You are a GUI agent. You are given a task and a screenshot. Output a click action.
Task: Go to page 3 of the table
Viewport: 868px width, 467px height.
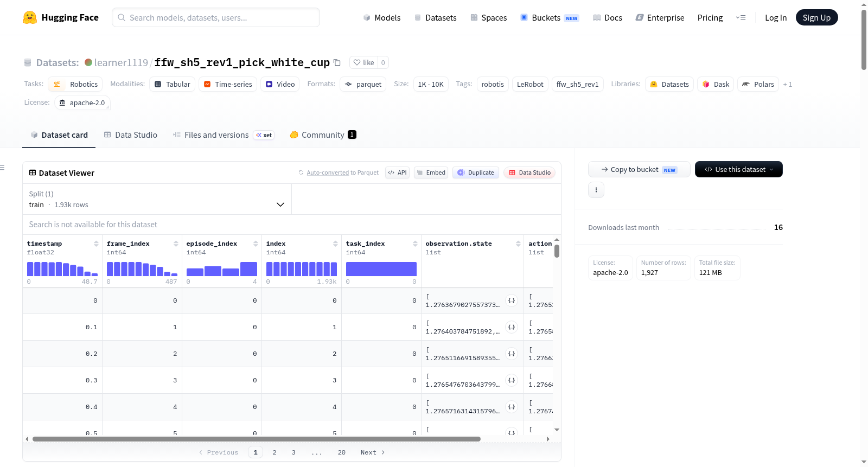tap(293, 452)
